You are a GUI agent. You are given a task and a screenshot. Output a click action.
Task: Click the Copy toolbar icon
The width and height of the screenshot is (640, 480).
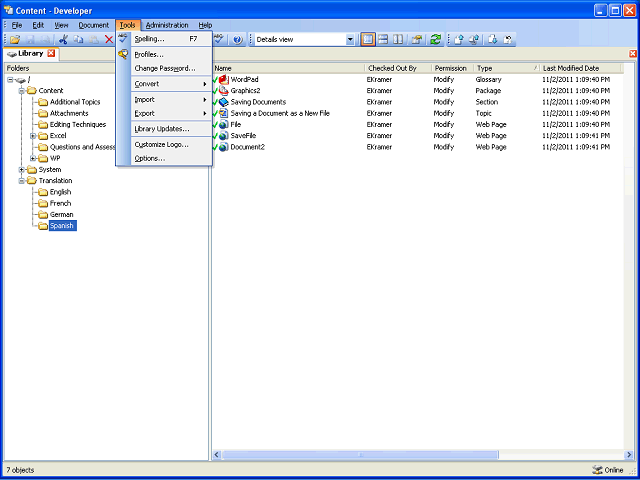(78, 40)
